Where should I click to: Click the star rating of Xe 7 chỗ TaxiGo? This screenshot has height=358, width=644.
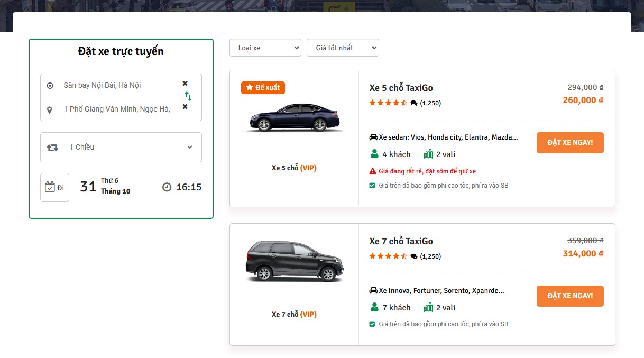[x=388, y=256]
